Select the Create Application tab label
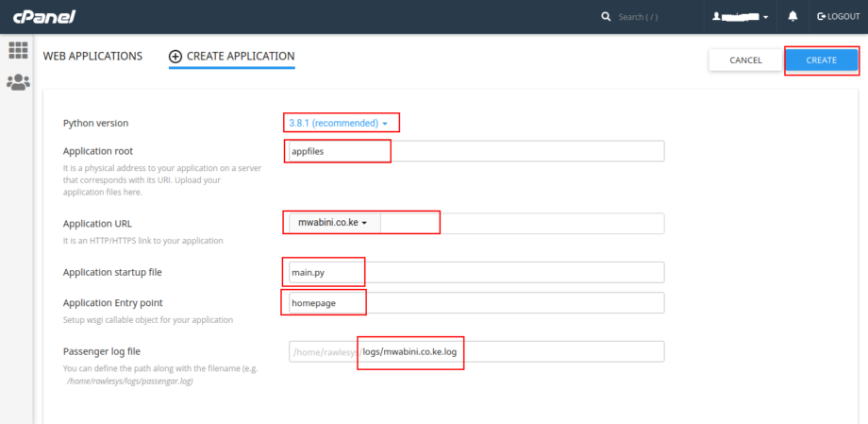The height and width of the screenshot is (424, 868). coord(241,57)
